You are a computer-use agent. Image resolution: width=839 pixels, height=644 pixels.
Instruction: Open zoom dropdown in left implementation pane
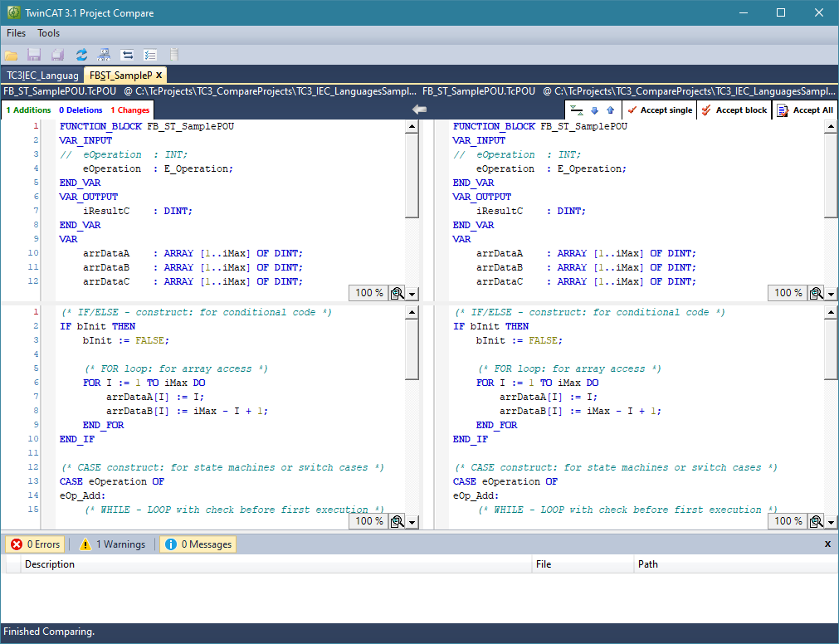pos(412,522)
